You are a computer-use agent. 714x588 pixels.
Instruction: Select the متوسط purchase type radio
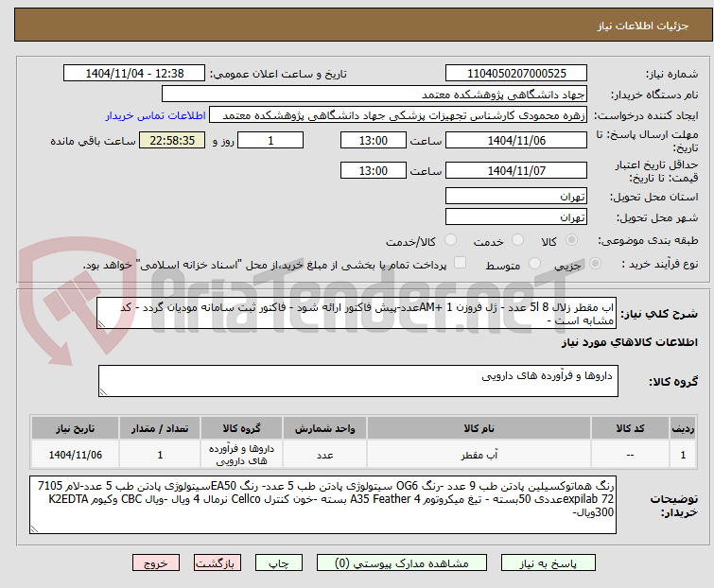[x=534, y=264]
